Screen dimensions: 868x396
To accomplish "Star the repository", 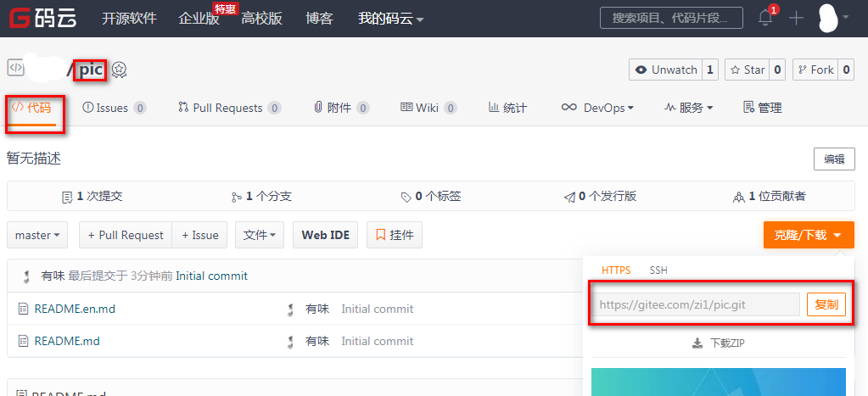I will click(748, 70).
